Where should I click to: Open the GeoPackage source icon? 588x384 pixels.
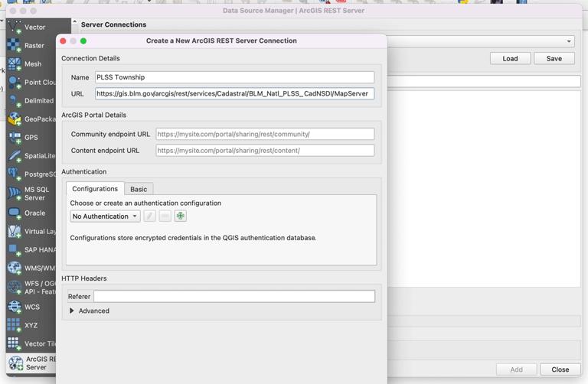(15, 119)
